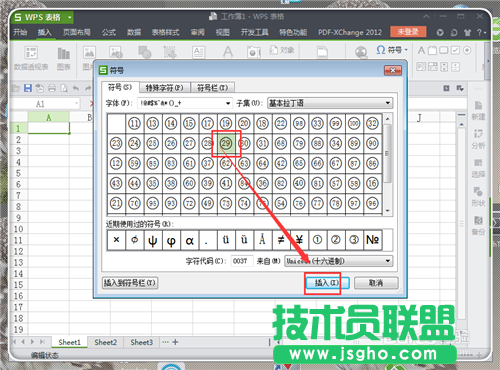The height and width of the screenshot is (370, 500).
Task: Click the orange 未登录 login button
Action: pos(408,32)
